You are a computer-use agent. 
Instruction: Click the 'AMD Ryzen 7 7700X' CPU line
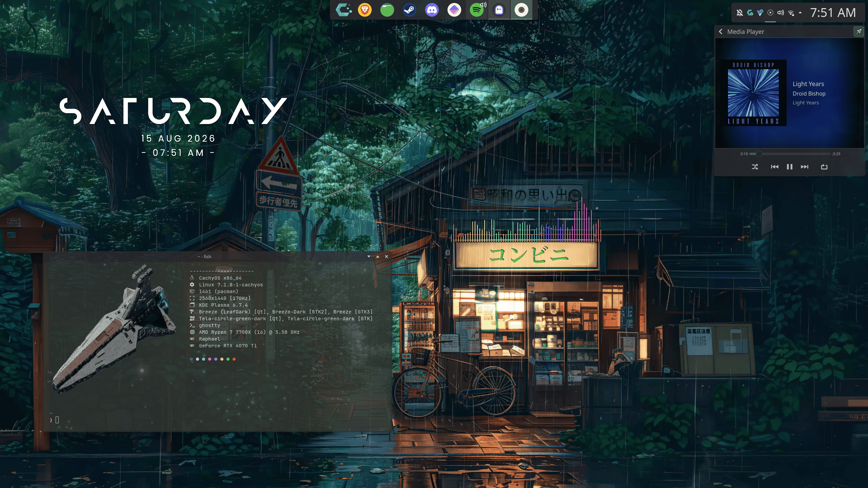[249, 332]
